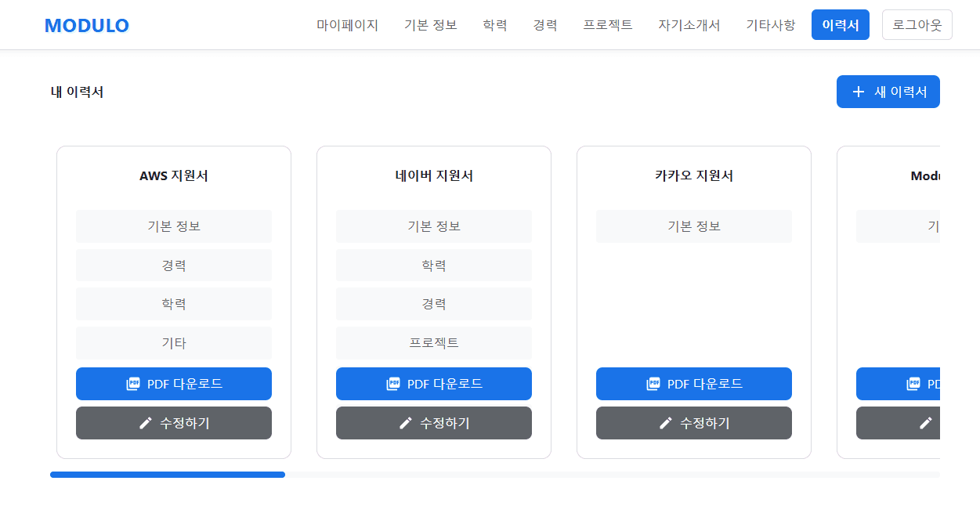
Task: Click the 네이버 지원서 card title
Action: click(434, 175)
